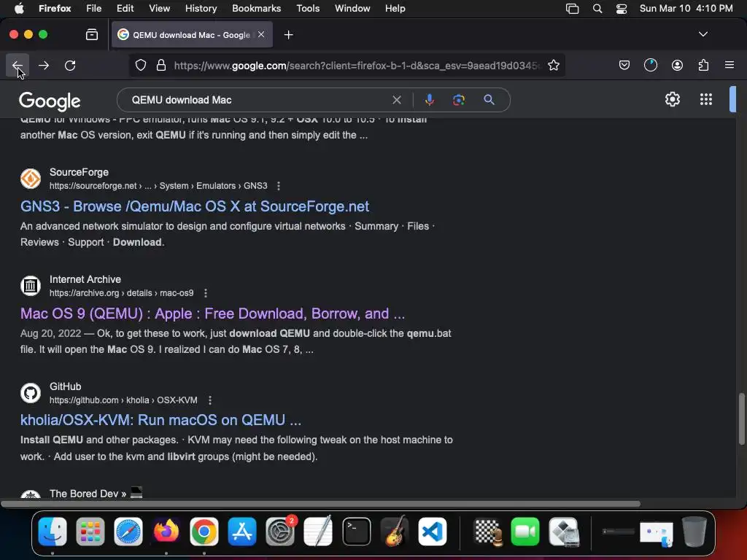747x560 pixels.
Task: Go forward with the forward arrow
Action: tap(43, 65)
